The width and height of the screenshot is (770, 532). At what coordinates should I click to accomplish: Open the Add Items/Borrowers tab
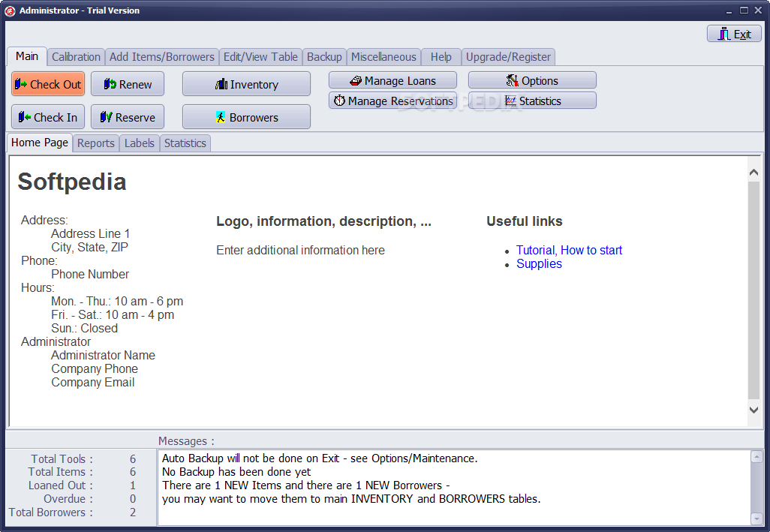pyautogui.click(x=162, y=57)
